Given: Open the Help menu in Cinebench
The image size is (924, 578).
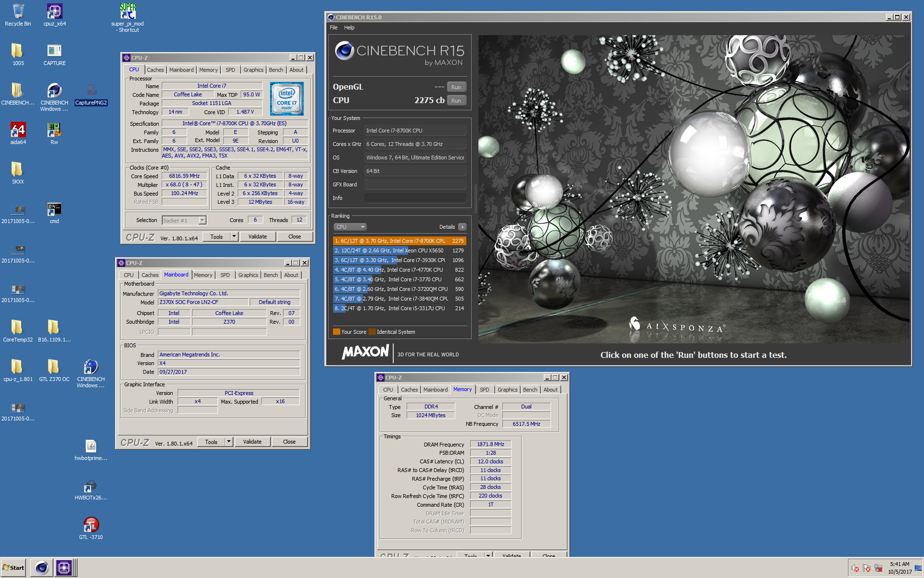Looking at the screenshot, I should tap(349, 27).
